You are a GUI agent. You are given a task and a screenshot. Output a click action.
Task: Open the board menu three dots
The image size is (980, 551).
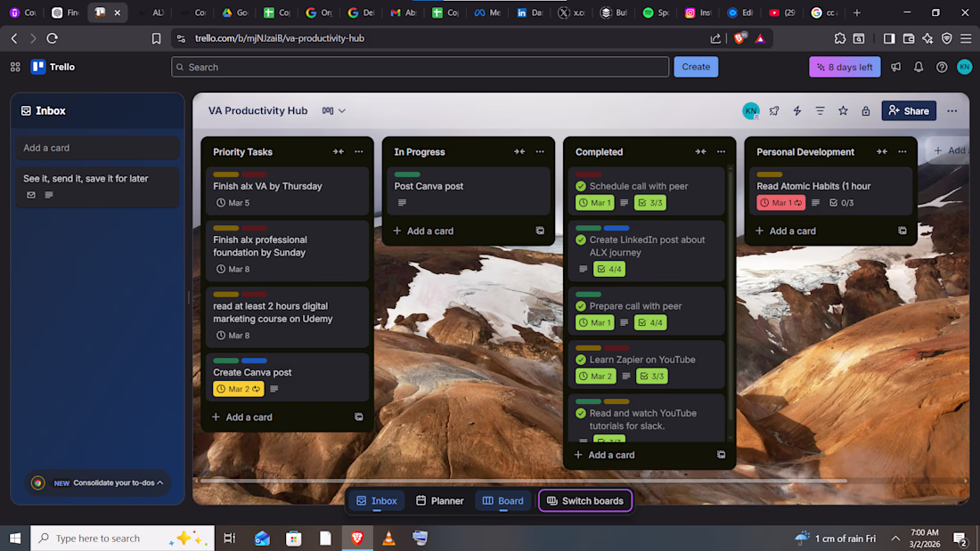[x=951, y=110]
